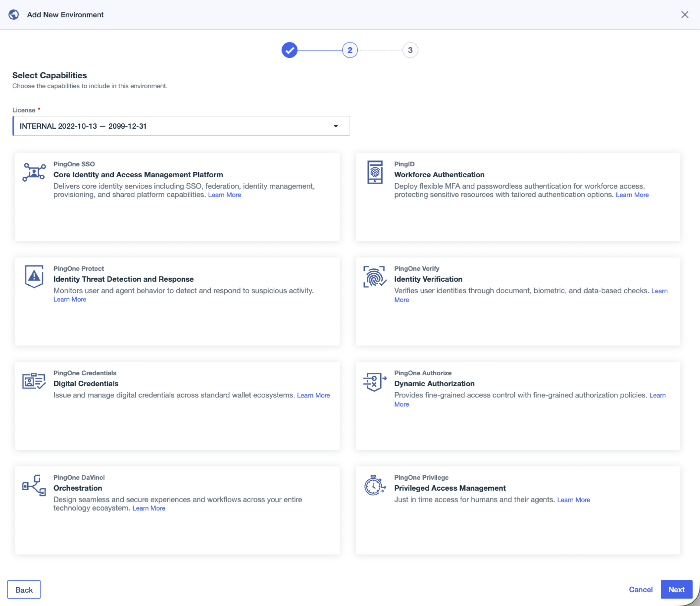Click the 'PingOne Privilege' product label
The height and width of the screenshot is (606, 700).
tap(421, 477)
